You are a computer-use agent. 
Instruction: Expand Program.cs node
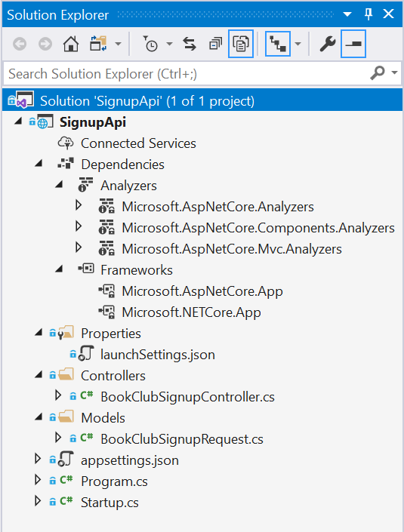coord(38,480)
